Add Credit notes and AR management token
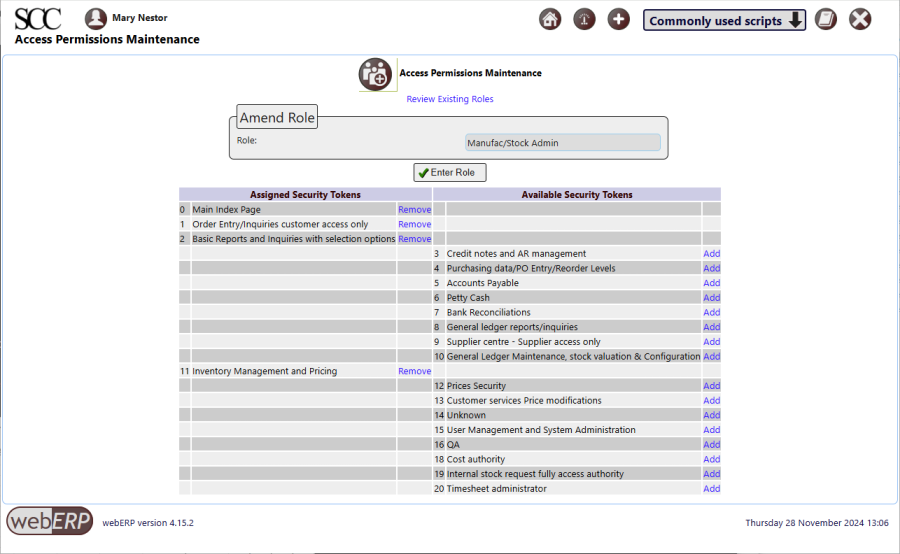Image resolution: width=900 pixels, height=554 pixels. click(x=712, y=253)
